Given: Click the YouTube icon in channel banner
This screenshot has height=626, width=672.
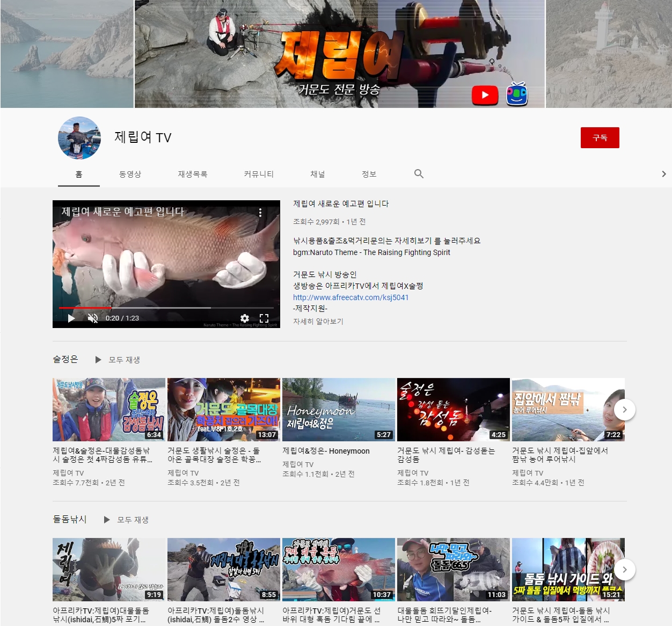Looking at the screenshot, I should pyautogui.click(x=485, y=95).
